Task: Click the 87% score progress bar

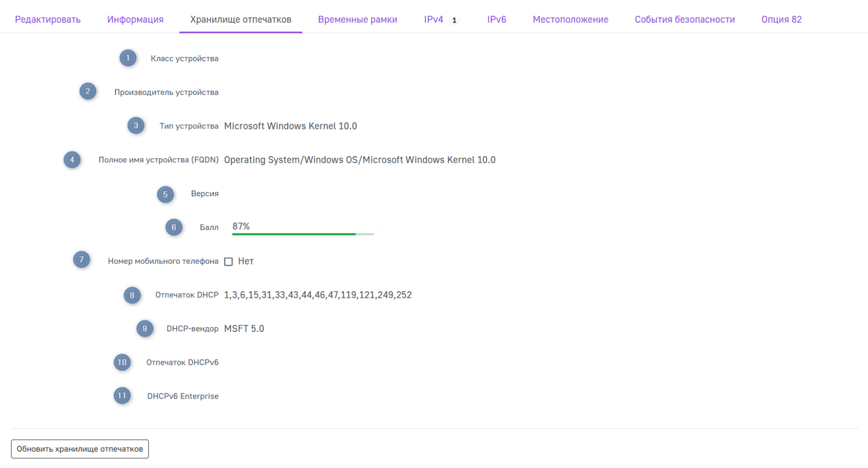Action: coord(303,234)
